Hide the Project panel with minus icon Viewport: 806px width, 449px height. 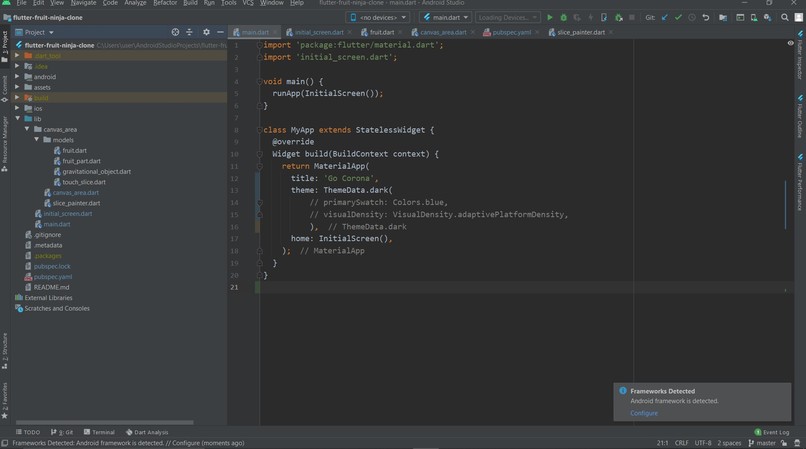(x=220, y=32)
